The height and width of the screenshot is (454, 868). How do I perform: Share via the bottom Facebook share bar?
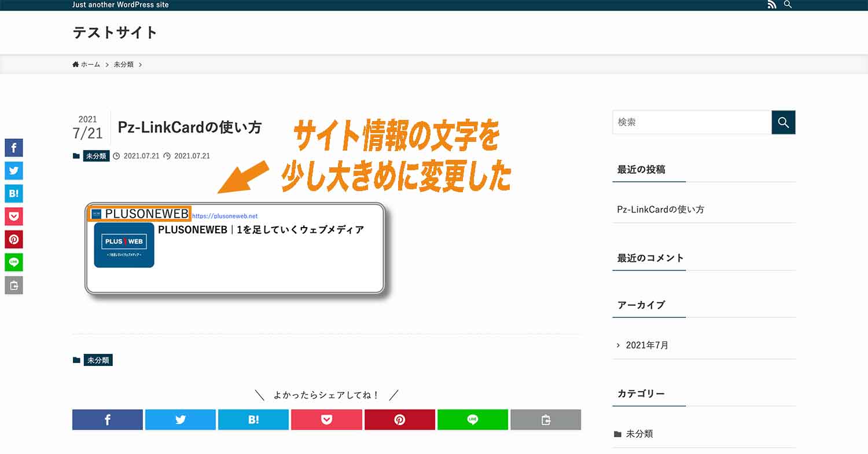point(107,419)
